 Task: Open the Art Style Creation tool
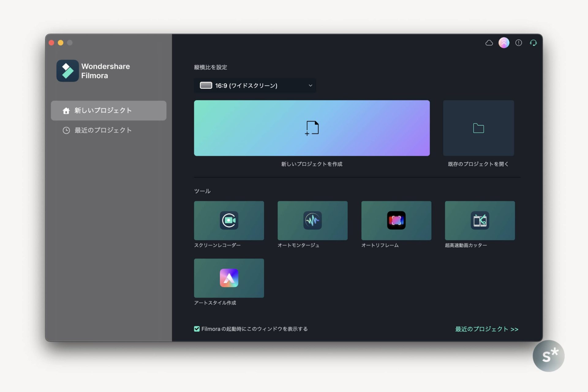click(x=228, y=278)
